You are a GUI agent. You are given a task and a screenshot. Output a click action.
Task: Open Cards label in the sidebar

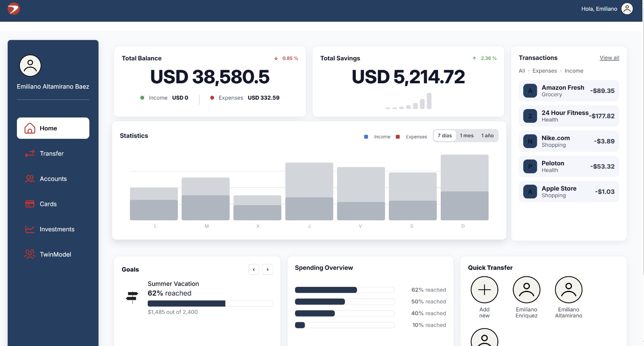coord(48,204)
